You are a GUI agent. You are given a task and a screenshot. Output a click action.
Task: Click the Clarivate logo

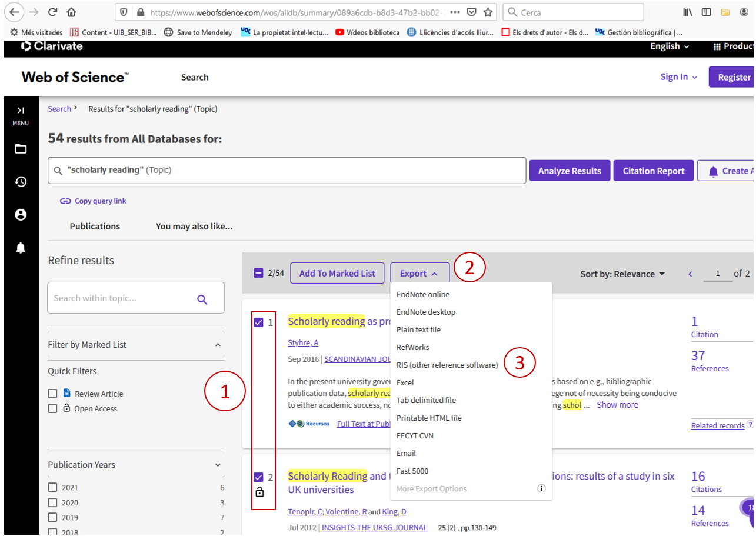tap(52, 46)
